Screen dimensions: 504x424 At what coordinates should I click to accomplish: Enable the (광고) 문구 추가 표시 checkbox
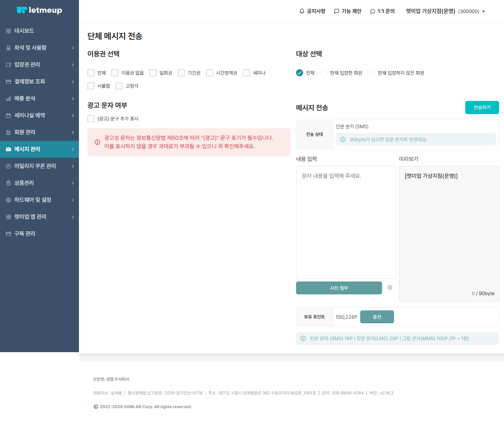click(x=91, y=119)
